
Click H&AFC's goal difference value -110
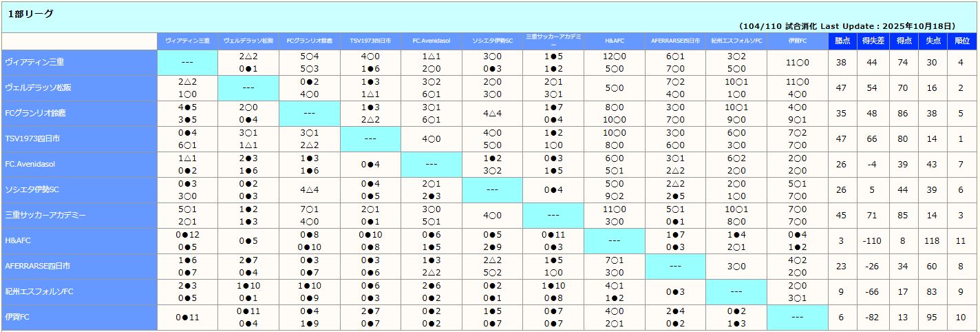click(872, 241)
